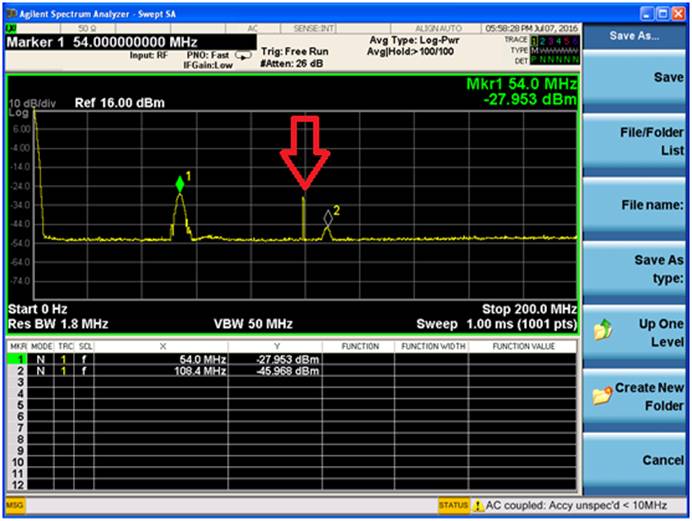The height and width of the screenshot is (521, 692).
Task: Click the MODE column header
Action: [x=41, y=347]
